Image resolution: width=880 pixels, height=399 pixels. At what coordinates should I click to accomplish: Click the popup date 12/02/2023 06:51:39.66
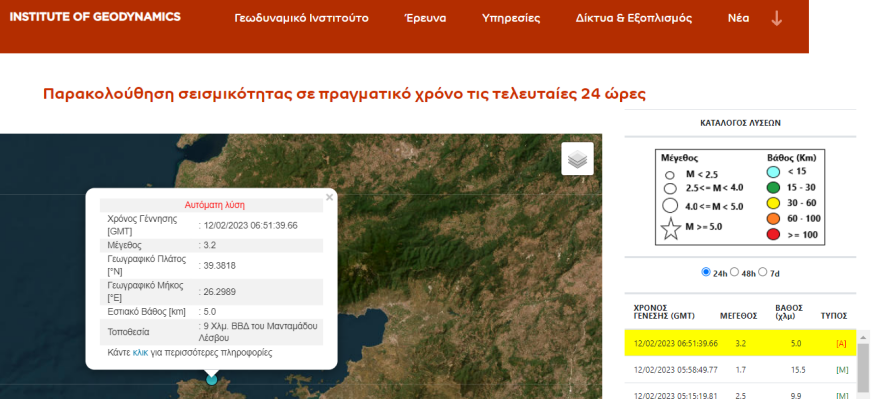(x=250, y=225)
